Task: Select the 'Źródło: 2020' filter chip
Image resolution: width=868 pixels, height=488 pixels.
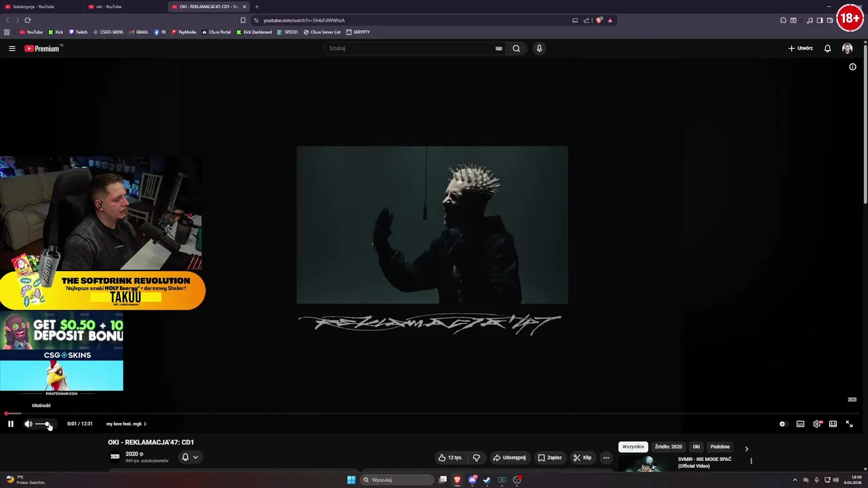Action: pyautogui.click(x=669, y=447)
